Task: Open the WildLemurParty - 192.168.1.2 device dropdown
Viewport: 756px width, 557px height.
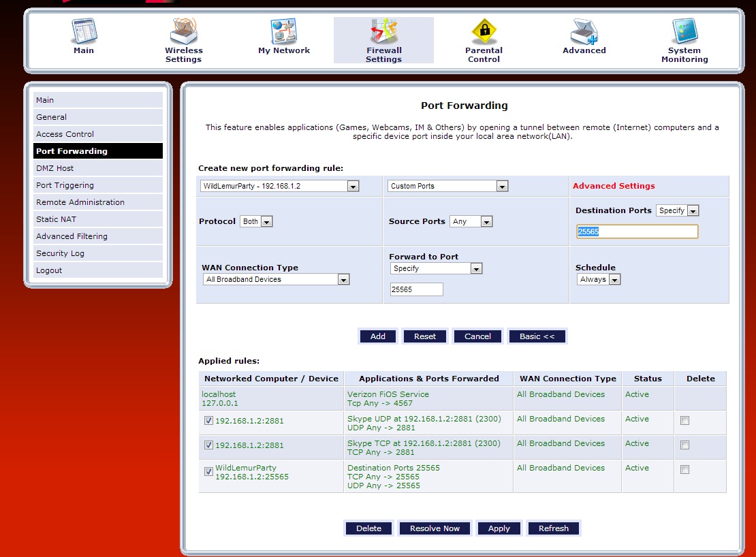Action: tap(280, 186)
